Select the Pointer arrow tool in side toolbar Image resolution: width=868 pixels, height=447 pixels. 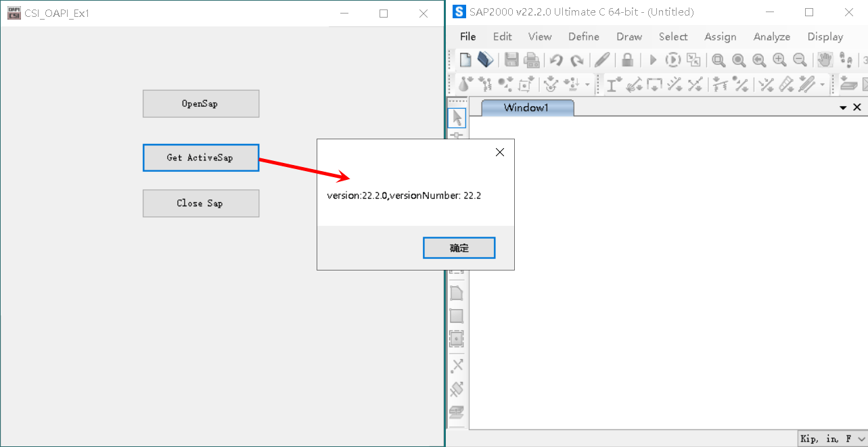pyautogui.click(x=457, y=118)
